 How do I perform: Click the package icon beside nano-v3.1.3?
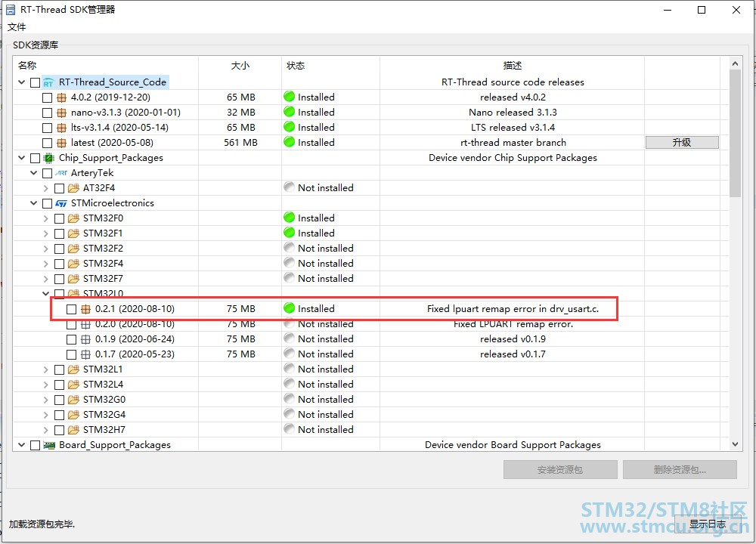click(61, 113)
